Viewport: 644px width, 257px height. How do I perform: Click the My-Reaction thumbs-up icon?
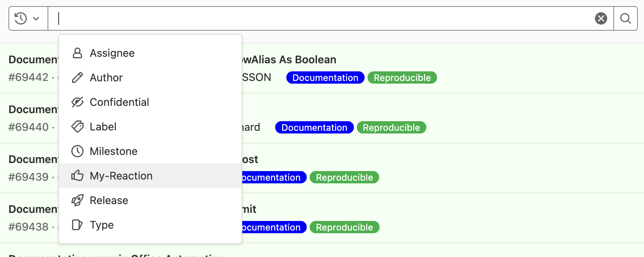click(77, 176)
